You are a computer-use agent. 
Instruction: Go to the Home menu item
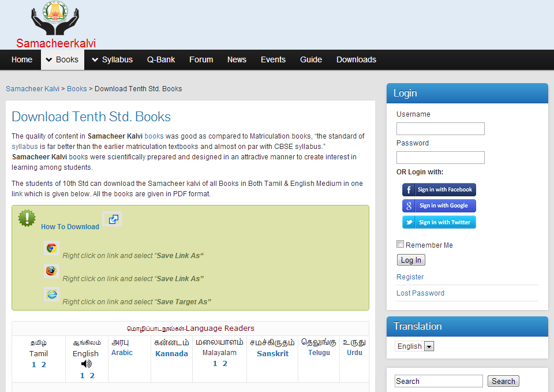click(x=22, y=59)
